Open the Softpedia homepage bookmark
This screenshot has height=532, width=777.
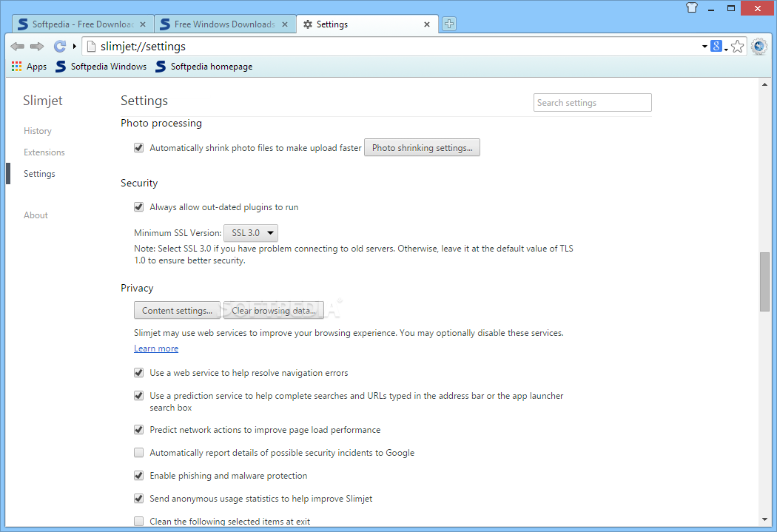(x=204, y=67)
